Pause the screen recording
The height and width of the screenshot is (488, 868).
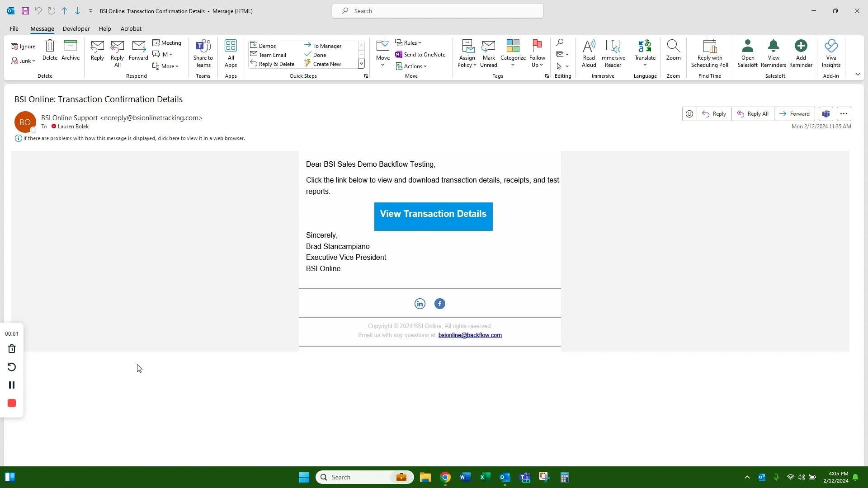(12, 385)
